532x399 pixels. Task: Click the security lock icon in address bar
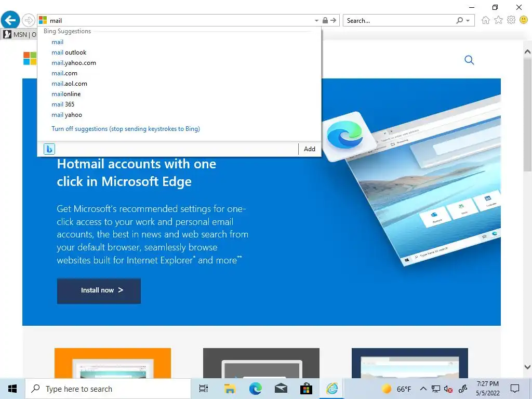tap(325, 20)
